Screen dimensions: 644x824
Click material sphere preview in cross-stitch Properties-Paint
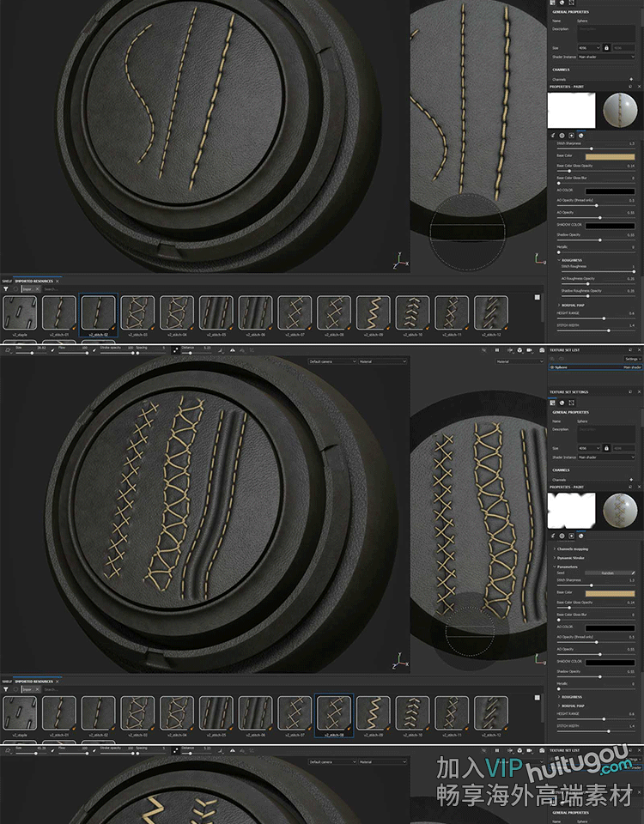[619, 510]
